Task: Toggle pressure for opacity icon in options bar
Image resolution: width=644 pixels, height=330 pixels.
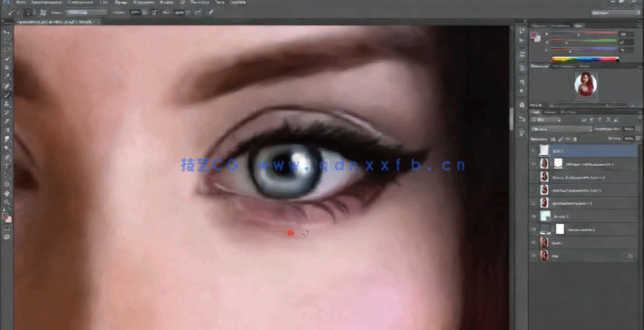Action: tap(154, 13)
